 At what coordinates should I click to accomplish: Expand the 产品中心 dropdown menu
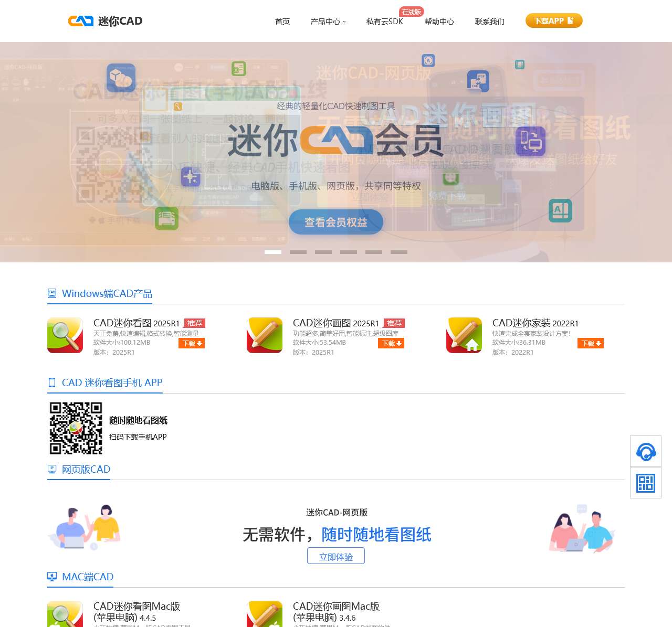click(x=328, y=22)
